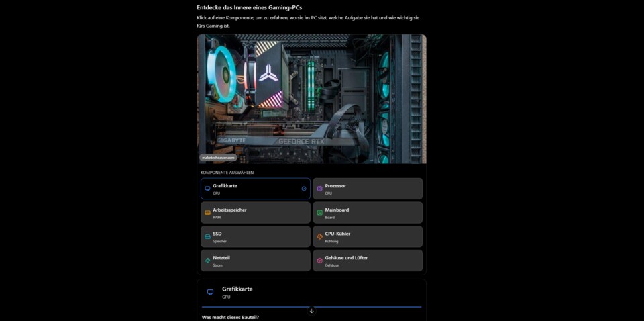
Task: Click the round down-arrow scroll button
Action: 312,311
